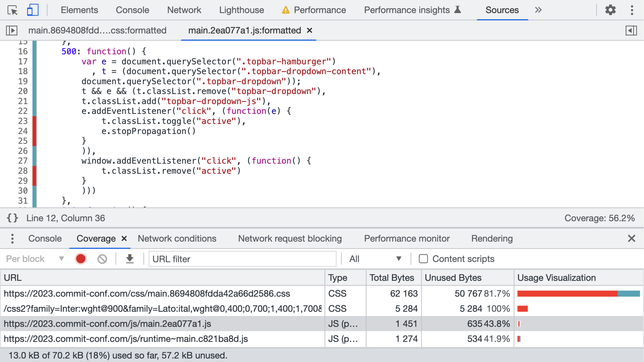Click the pretty print braces icon
The width and height of the screenshot is (644, 362).
tap(12, 218)
